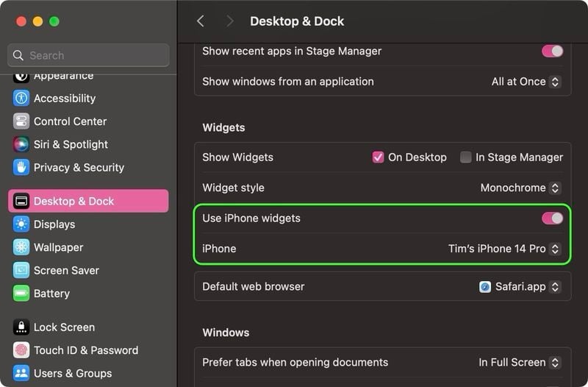Expand the Tim's iPhone 14 Pro selector
The width and height of the screenshot is (588, 387).
tap(504, 249)
